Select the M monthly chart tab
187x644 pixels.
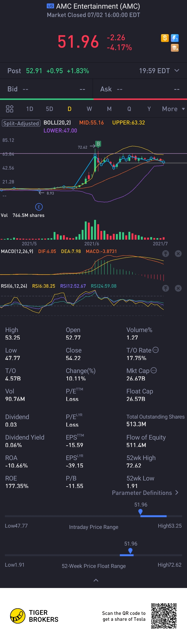click(109, 109)
